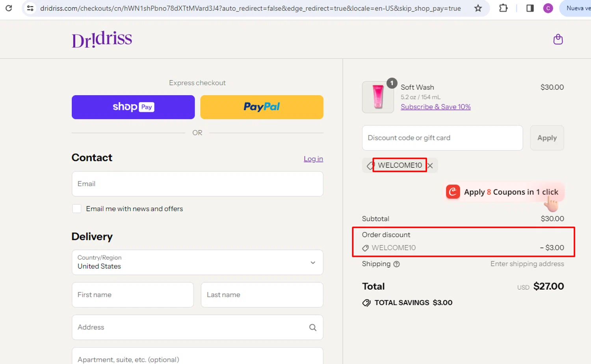
Task: Click the $27.00 total amount
Action: click(x=548, y=286)
